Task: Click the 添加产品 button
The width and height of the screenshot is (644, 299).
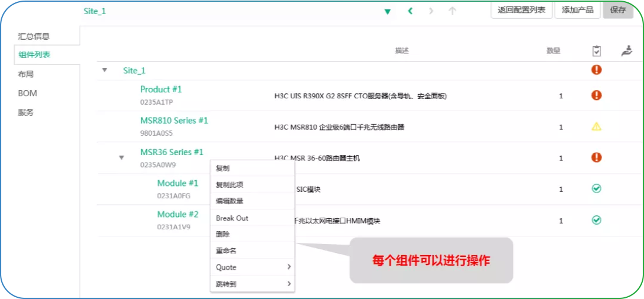Action: tap(577, 11)
